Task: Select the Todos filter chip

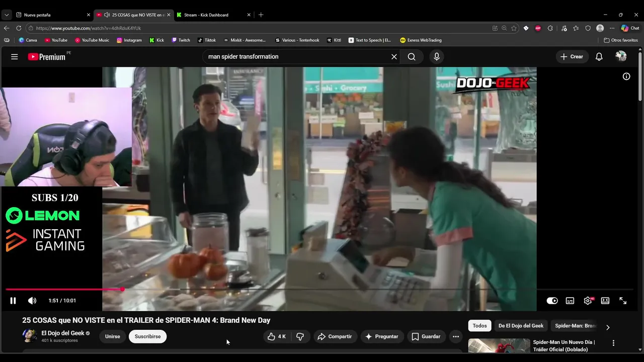Action: [x=479, y=326]
